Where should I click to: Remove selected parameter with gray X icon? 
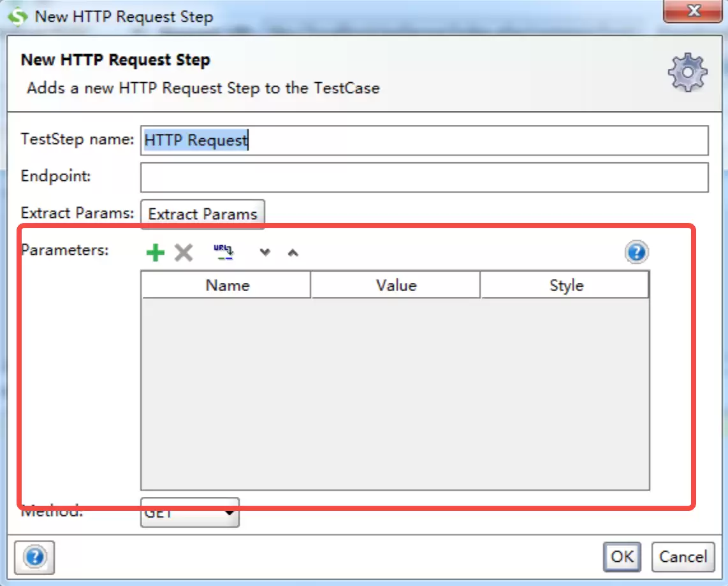pyautogui.click(x=184, y=252)
